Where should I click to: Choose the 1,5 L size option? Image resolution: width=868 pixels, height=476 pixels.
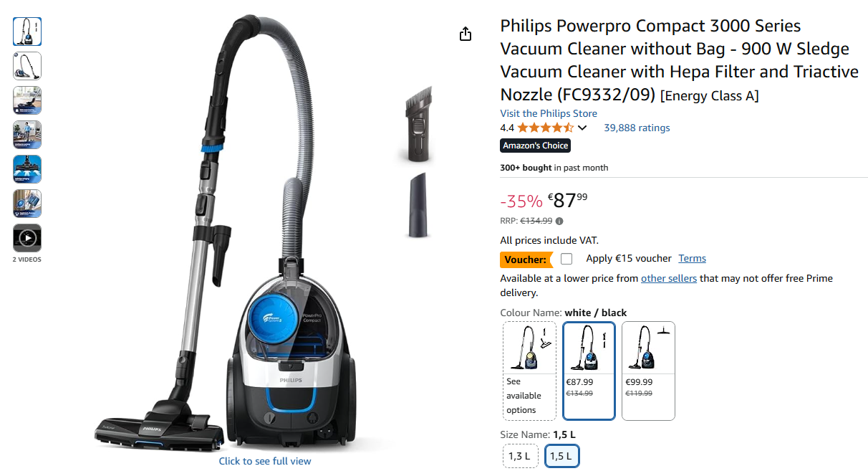click(562, 456)
